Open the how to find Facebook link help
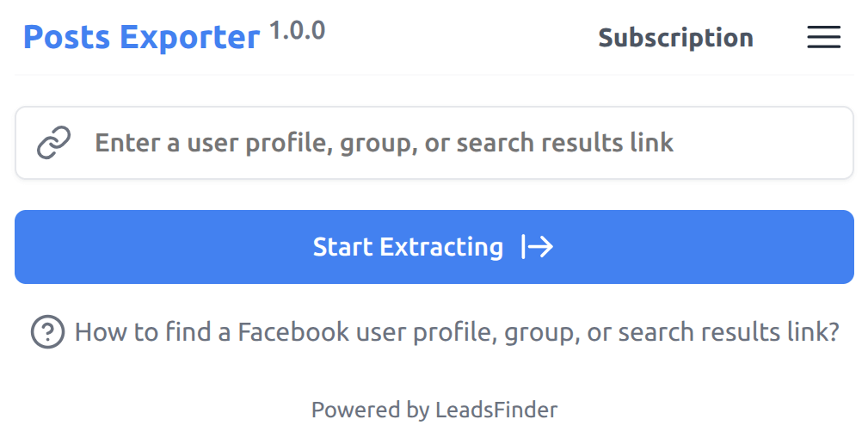The width and height of the screenshot is (868, 438). (456, 331)
